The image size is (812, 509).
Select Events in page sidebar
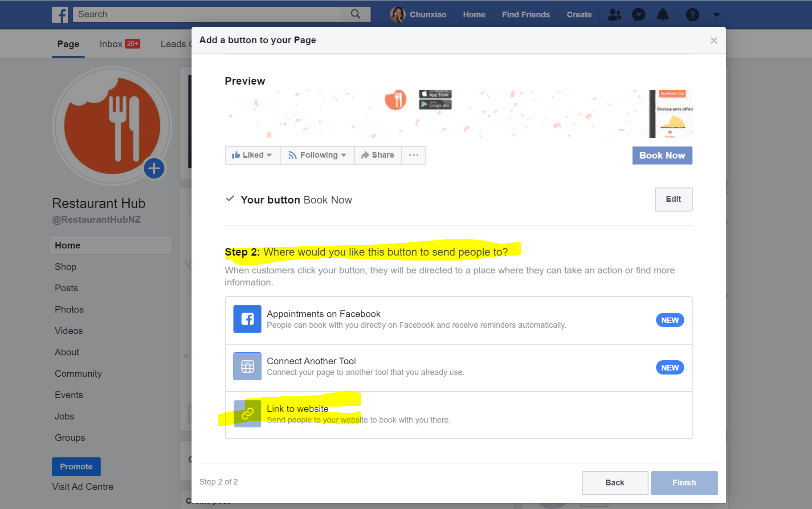coord(69,395)
